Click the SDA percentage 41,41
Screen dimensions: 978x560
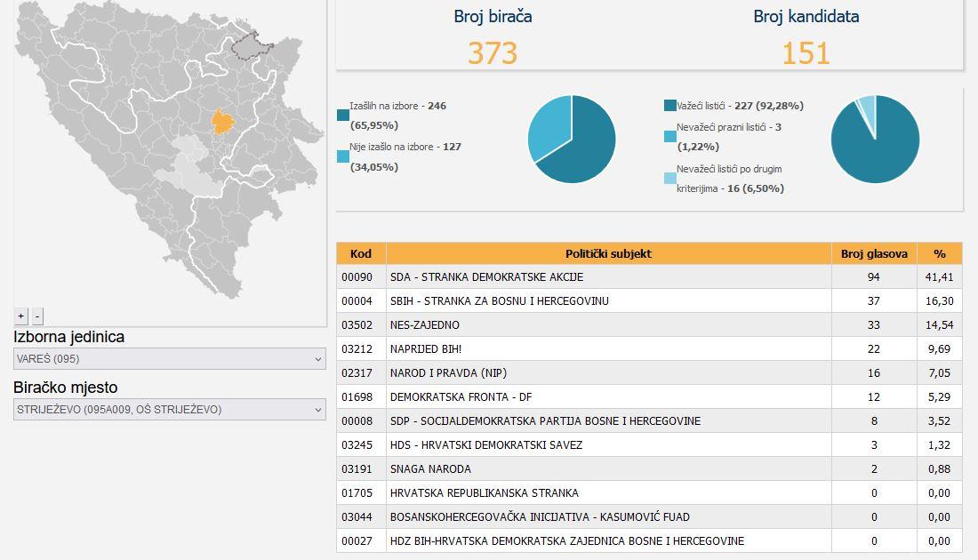coord(940,276)
